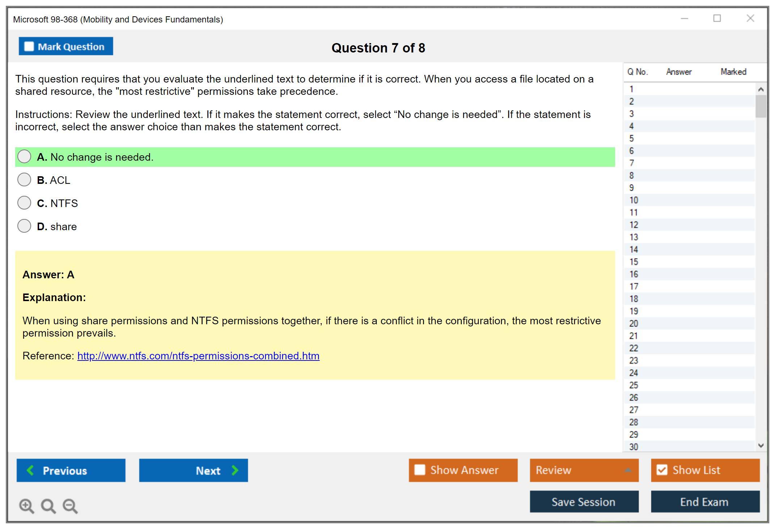Click the question list scrollbar thumb
The height and width of the screenshot is (532, 778).
(761, 106)
